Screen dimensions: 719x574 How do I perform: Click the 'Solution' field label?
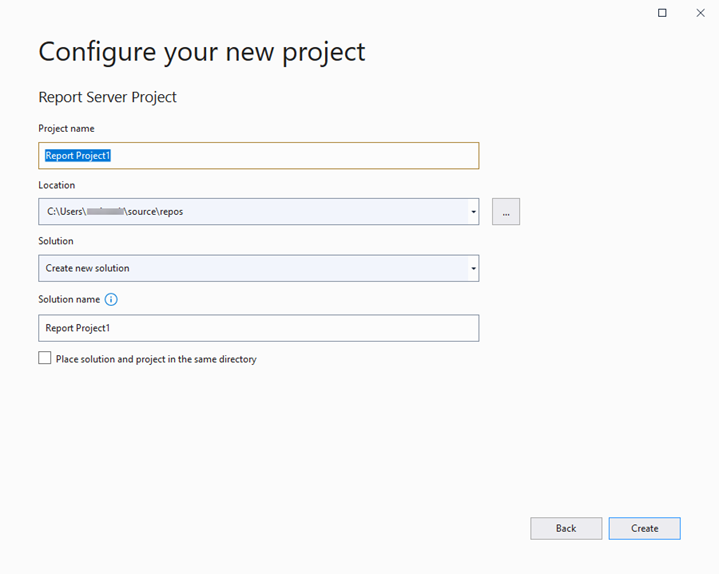click(56, 241)
